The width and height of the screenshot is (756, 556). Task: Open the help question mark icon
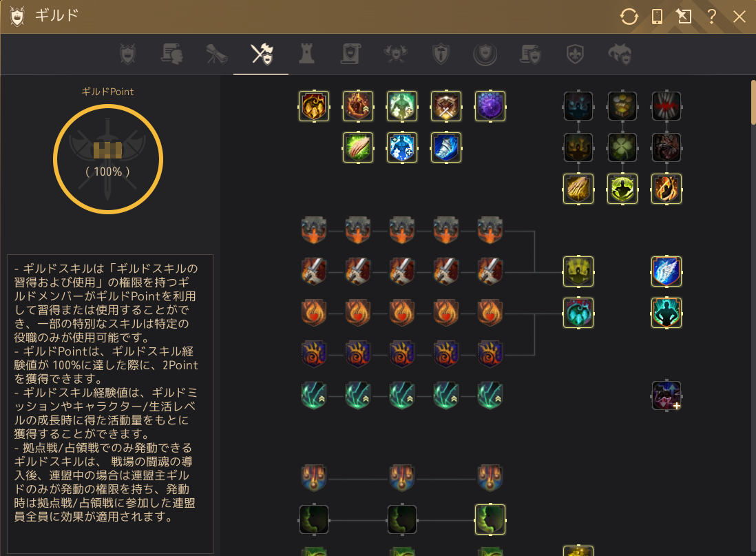711,17
